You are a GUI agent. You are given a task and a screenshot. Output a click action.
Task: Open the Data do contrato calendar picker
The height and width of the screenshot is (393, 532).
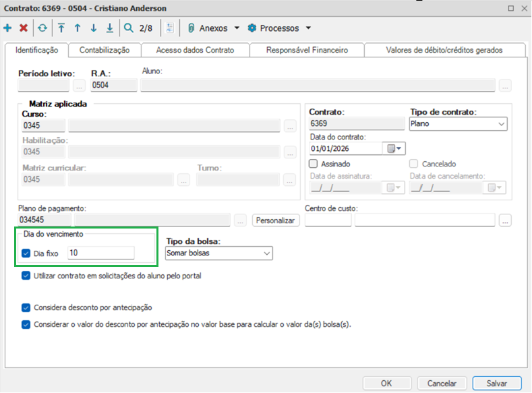pos(394,148)
